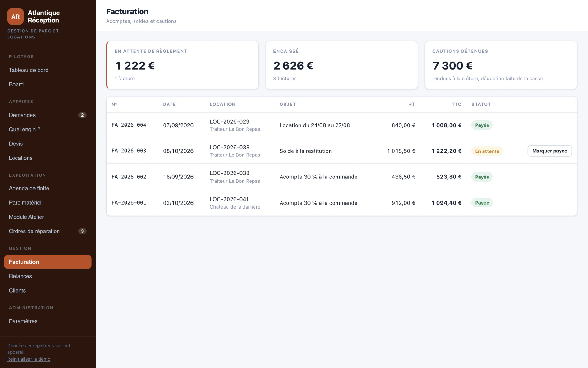The height and width of the screenshot is (368, 588).
Task: Click location LOC-2026-029
Action: click(x=229, y=122)
